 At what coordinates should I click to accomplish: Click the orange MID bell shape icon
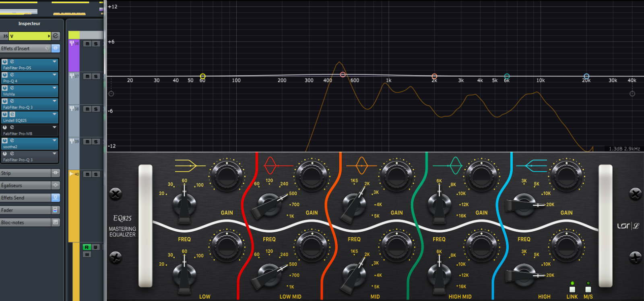[362, 165]
